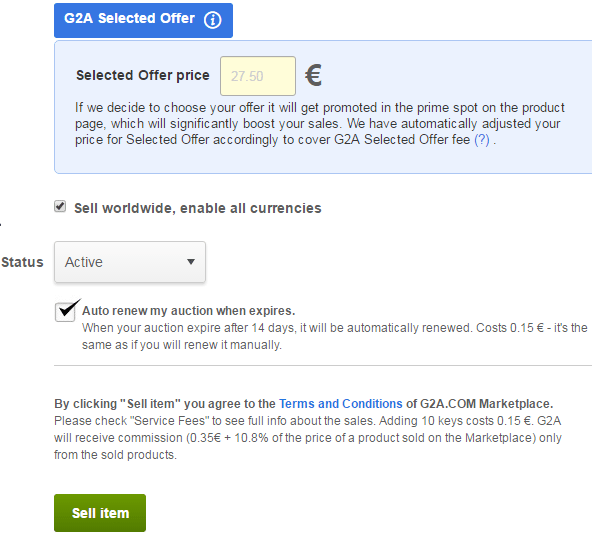Click the auto-renew 14 days cost description
Image resolution: width=592 pixels, height=536 pixels.
click(x=335, y=336)
